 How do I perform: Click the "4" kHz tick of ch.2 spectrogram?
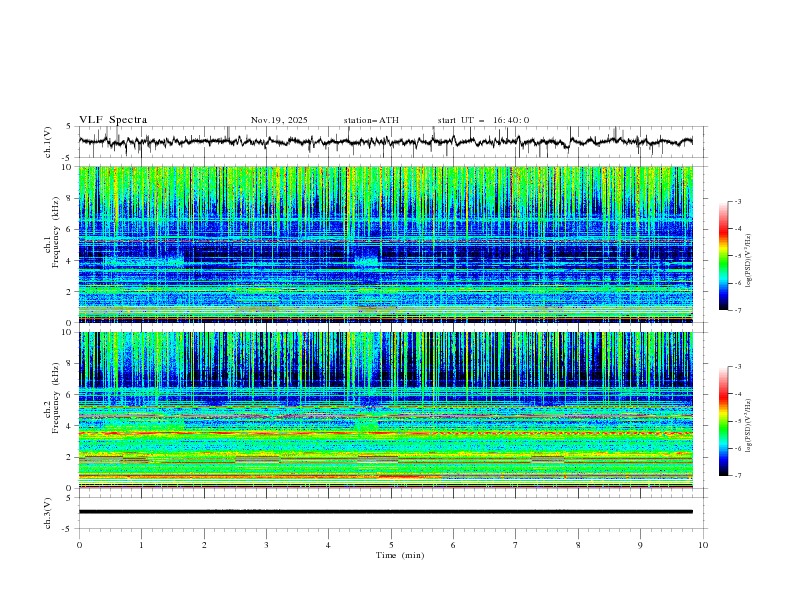tap(69, 426)
